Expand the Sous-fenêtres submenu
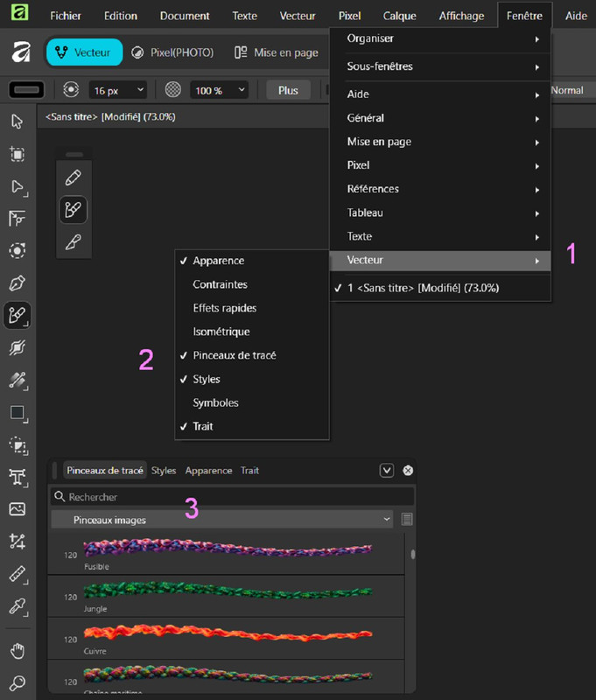596x700 pixels. tap(440, 66)
